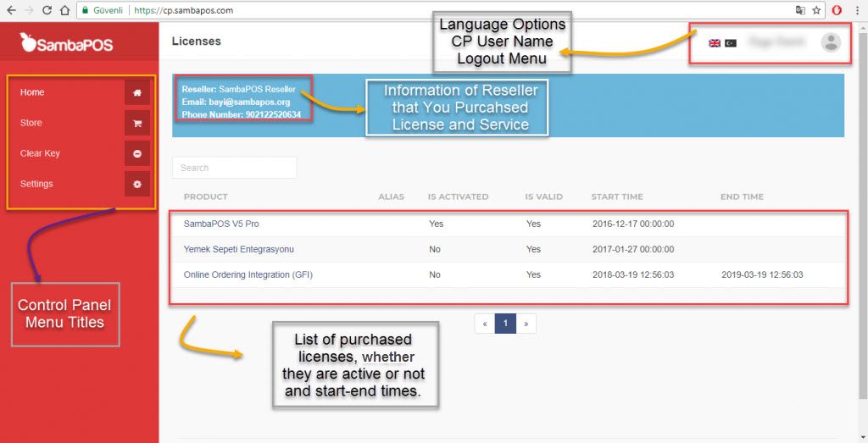Click end time 2019-03-19 12:56:03

tap(762, 274)
